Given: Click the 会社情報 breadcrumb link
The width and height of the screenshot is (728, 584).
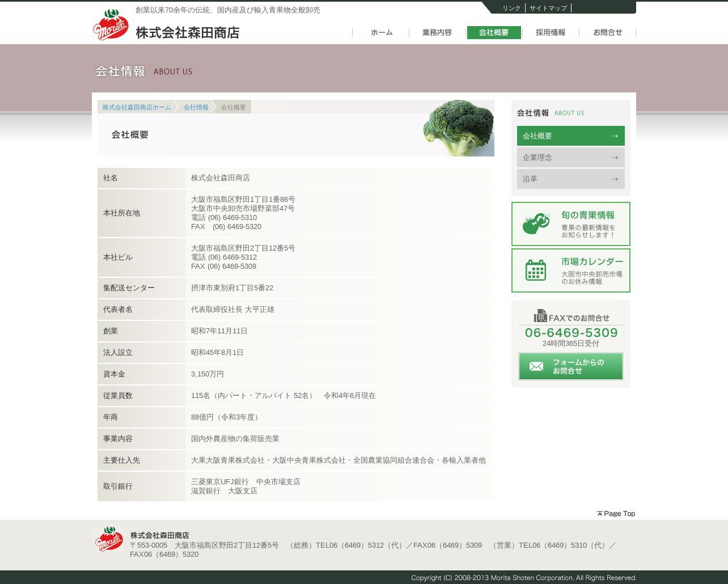Looking at the screenshot, I should (196, 107).
